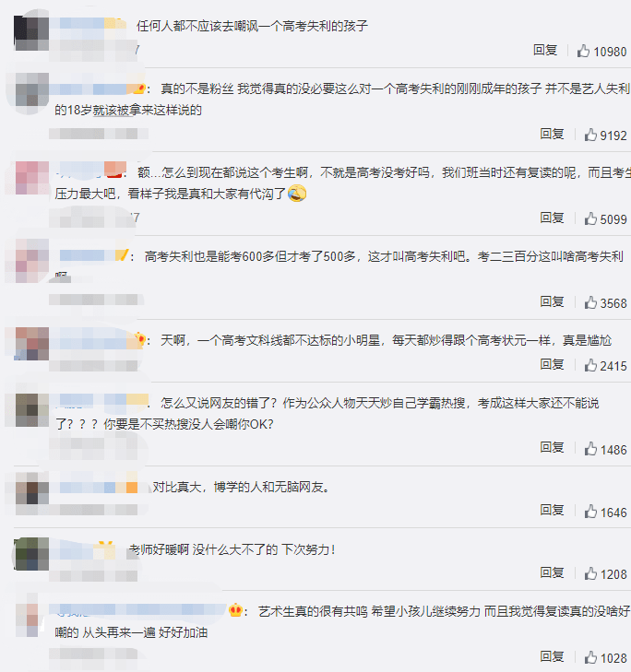Reply to the comment with 5099 likes
The image size is (631, 672).
click(552, 218)
